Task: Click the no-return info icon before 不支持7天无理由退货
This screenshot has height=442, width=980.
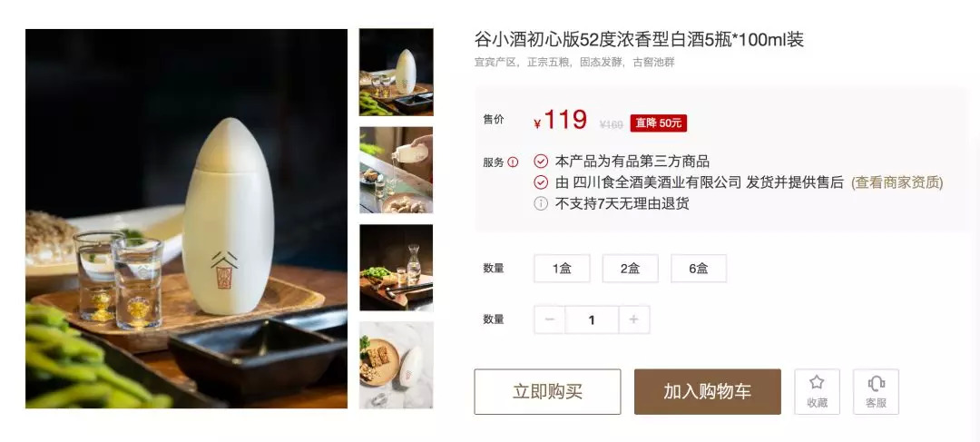Action: point(541,203)
